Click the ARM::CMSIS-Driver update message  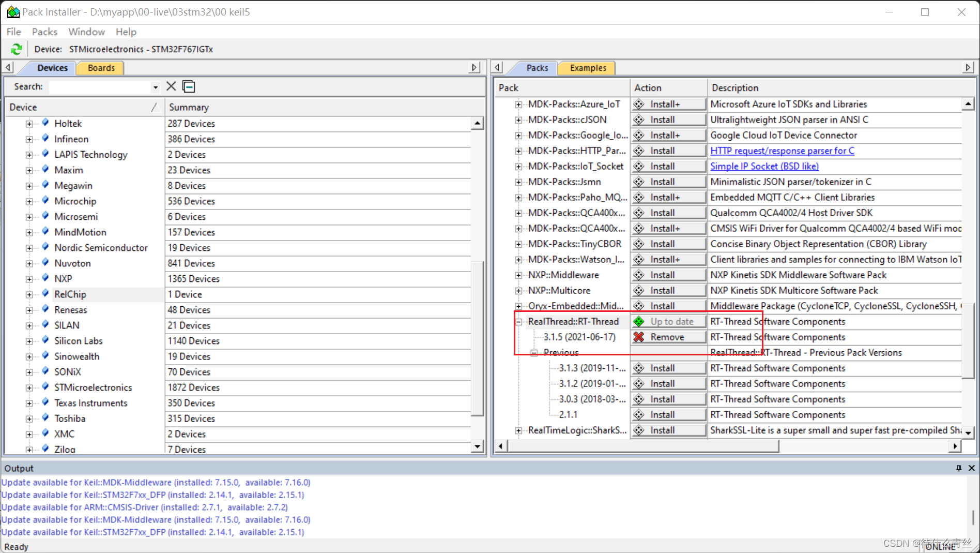coord(145,507)
